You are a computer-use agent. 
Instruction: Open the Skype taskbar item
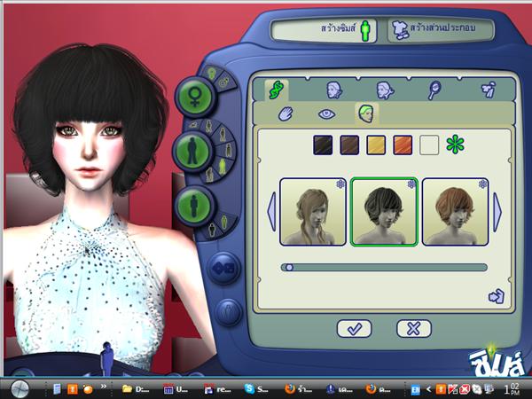(257, 389)
